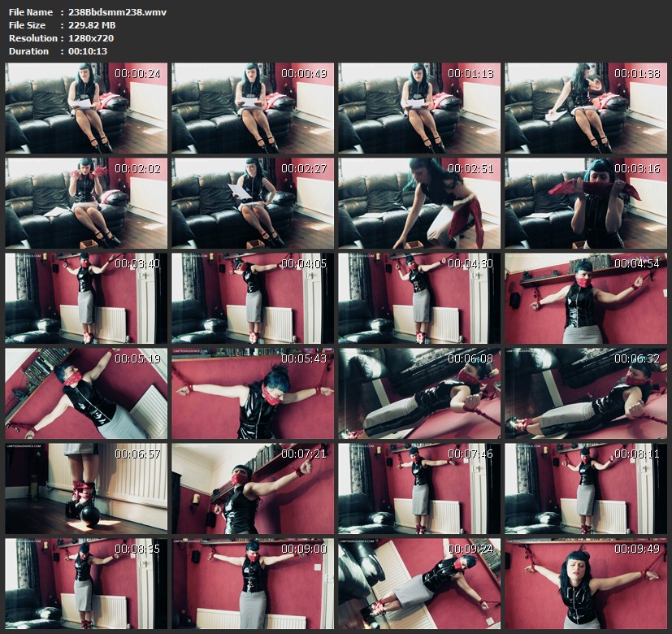Click the thumbnail timestamped 00:03:16
Screen dimensions: 672x634
pyautogui.click(x=586, y=203)
